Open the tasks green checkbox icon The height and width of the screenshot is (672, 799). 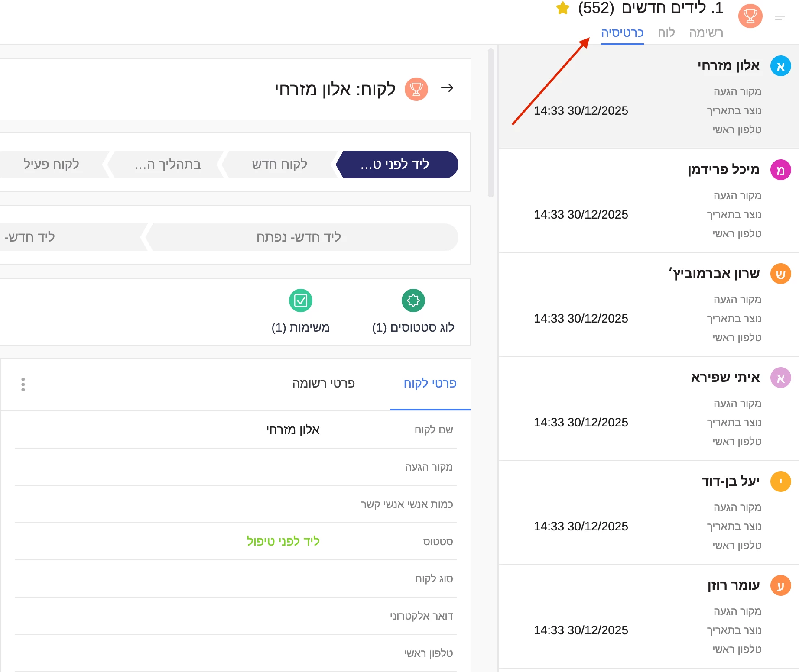pos(300,300)
